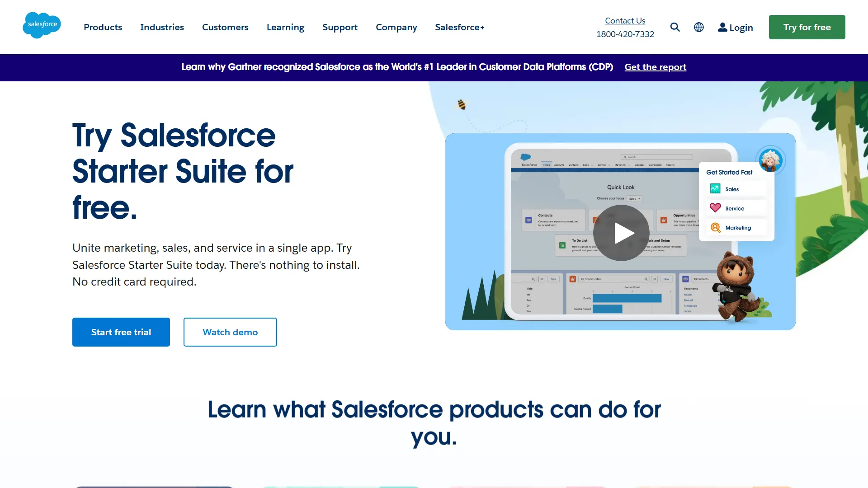The height and width of the screenshot is (488, 868).
Task: Open the Industries menu
Action: 162,27
